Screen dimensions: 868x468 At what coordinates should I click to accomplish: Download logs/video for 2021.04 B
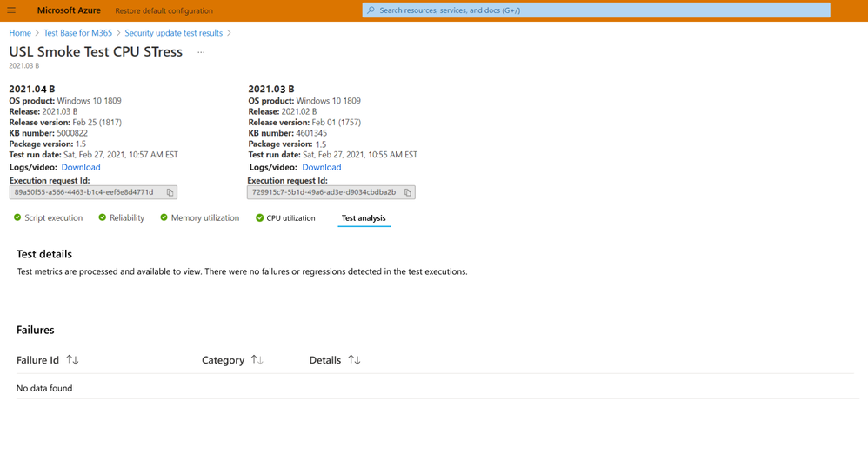[x=81, y=167]
